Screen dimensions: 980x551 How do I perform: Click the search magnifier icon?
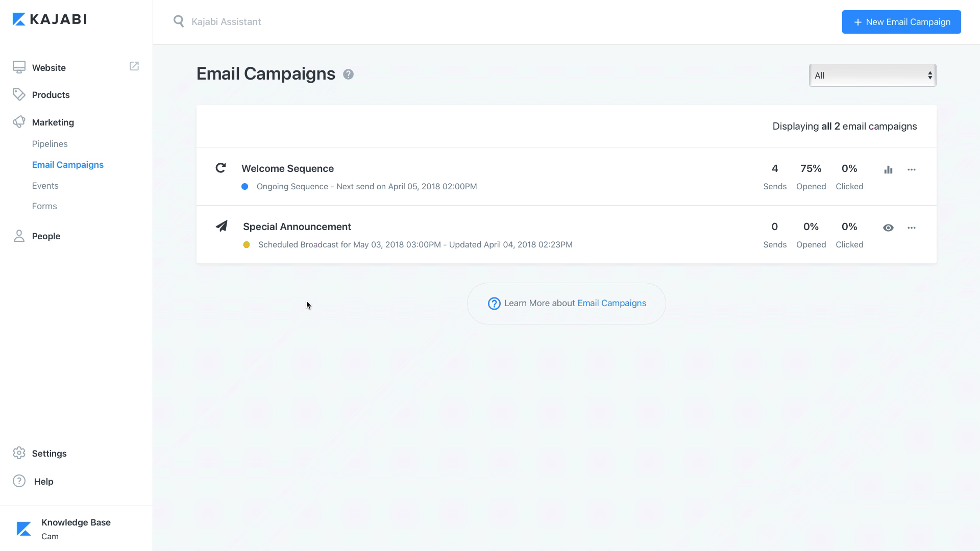click(x=179, y=21)
